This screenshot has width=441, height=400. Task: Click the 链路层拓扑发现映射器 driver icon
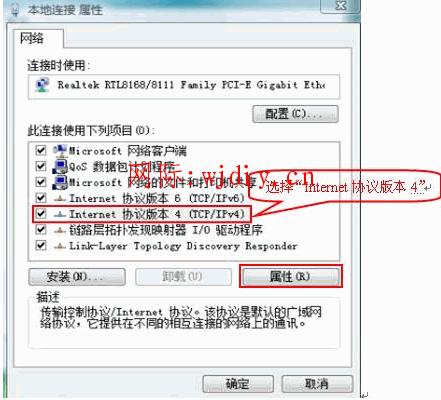pyautogui.click(x=60, y=230)
